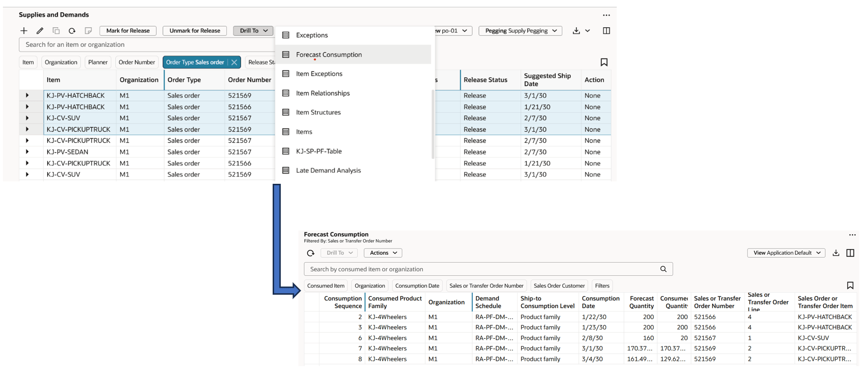This screenshot has height=371, width=868.
Task: Click the Item Structures list icon
Action: [x=286, y=112]
